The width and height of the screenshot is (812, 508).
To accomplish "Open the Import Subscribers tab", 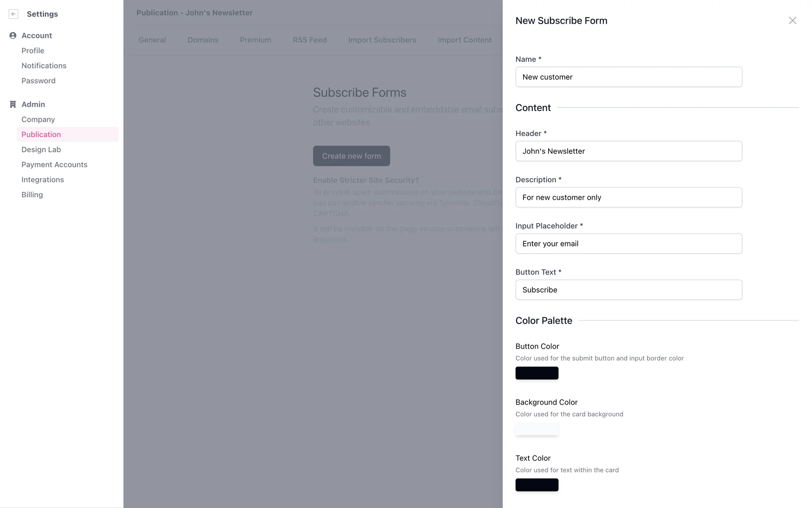I will [382, 40].
